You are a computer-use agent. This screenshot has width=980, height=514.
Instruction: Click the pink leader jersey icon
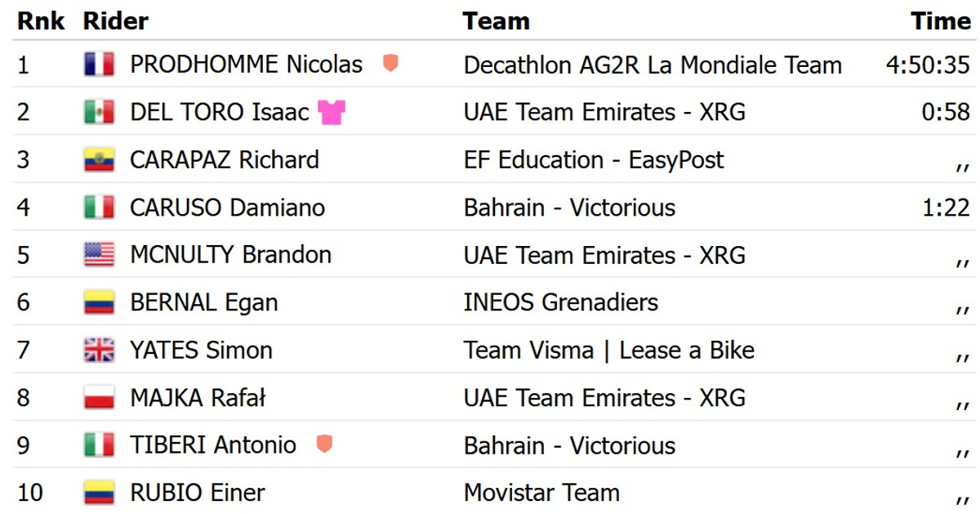click(332, 113)
